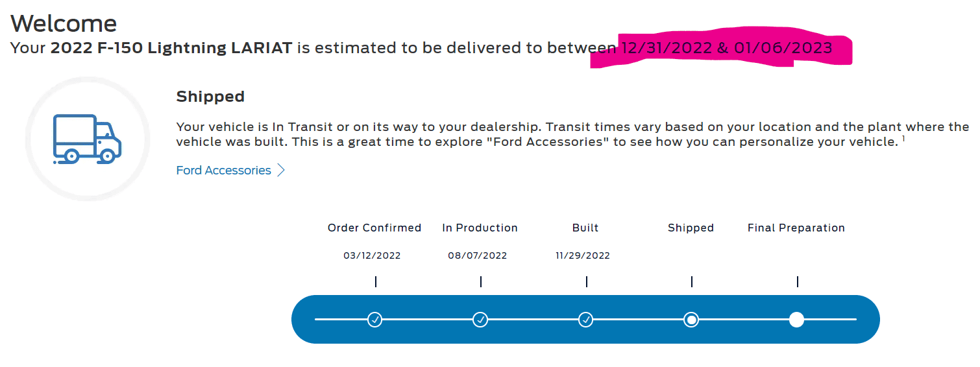This screenshot has height=367, width=980.
Task: Click the 11/29/2022 built date
Action: pos(583,255)
